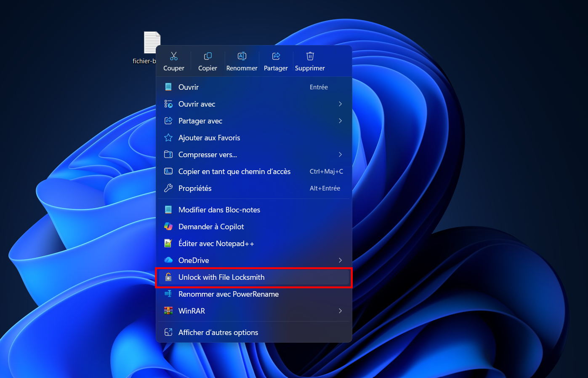Click the Couper label

coord(174,68)
